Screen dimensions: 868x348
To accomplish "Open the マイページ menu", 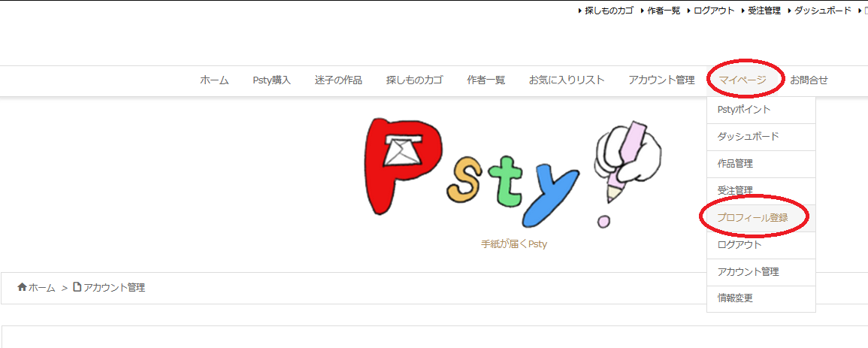I will [743, 80].
